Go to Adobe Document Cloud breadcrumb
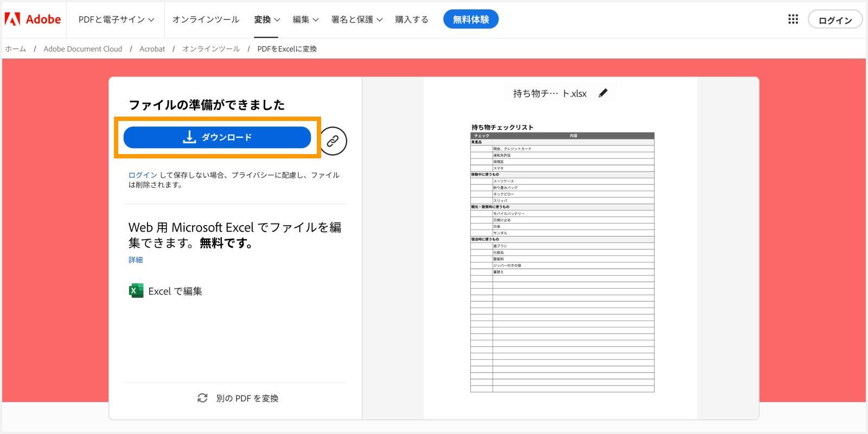The width and height of the screenshot is (868, 434). (83, 49)
